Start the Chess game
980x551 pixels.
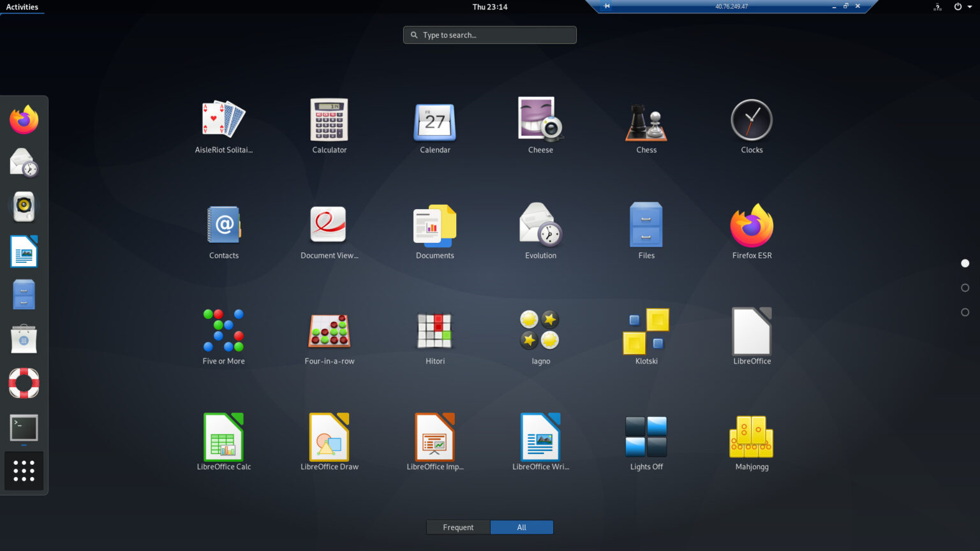(x=646, y=126)
